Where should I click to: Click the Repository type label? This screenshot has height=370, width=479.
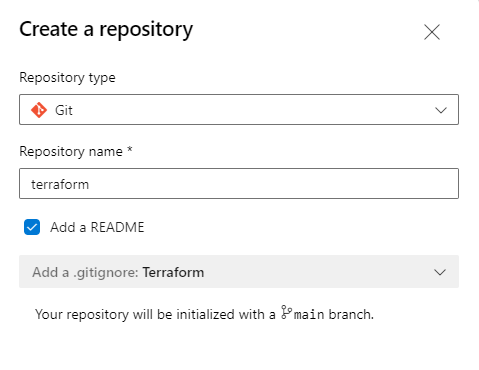tap(67, 78)
